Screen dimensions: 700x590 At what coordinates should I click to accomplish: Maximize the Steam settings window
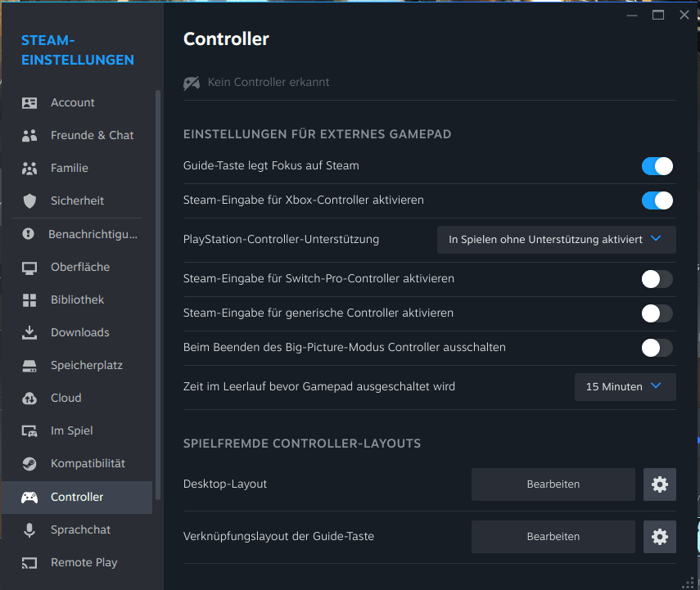click(x=658, y=16)
